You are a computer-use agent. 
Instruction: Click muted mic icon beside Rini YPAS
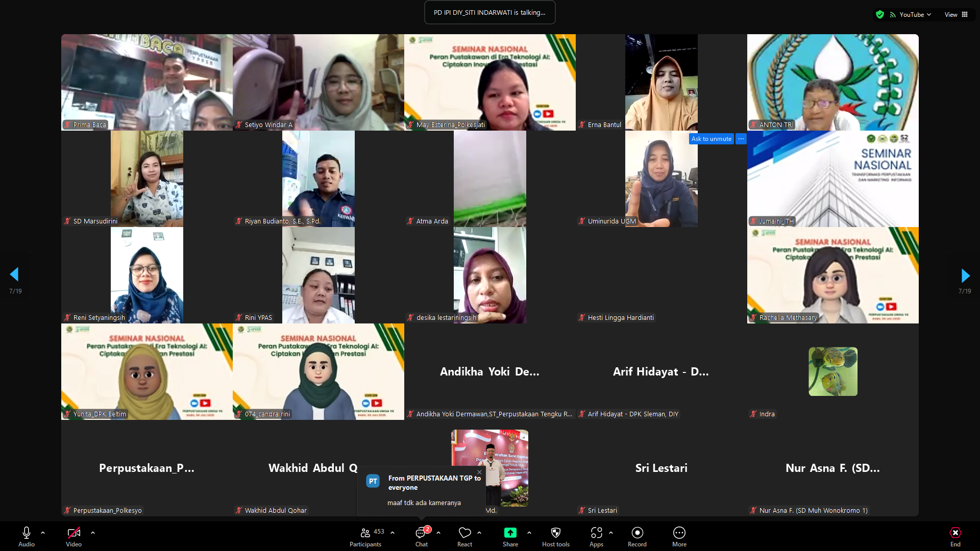coord(239,317)
